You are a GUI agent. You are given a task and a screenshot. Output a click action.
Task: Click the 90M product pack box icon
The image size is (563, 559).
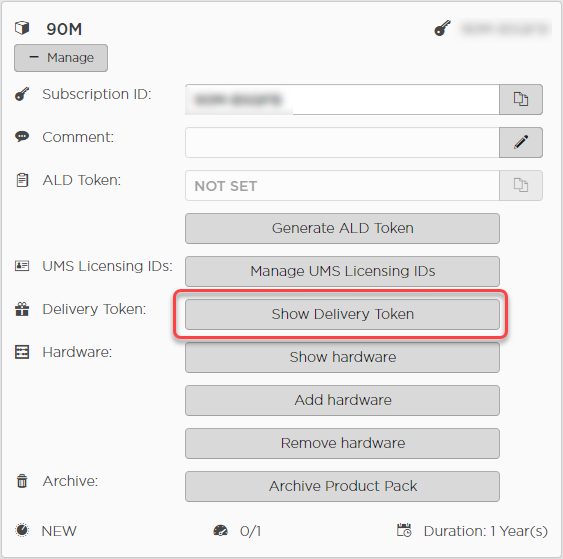tap(22, 28)
